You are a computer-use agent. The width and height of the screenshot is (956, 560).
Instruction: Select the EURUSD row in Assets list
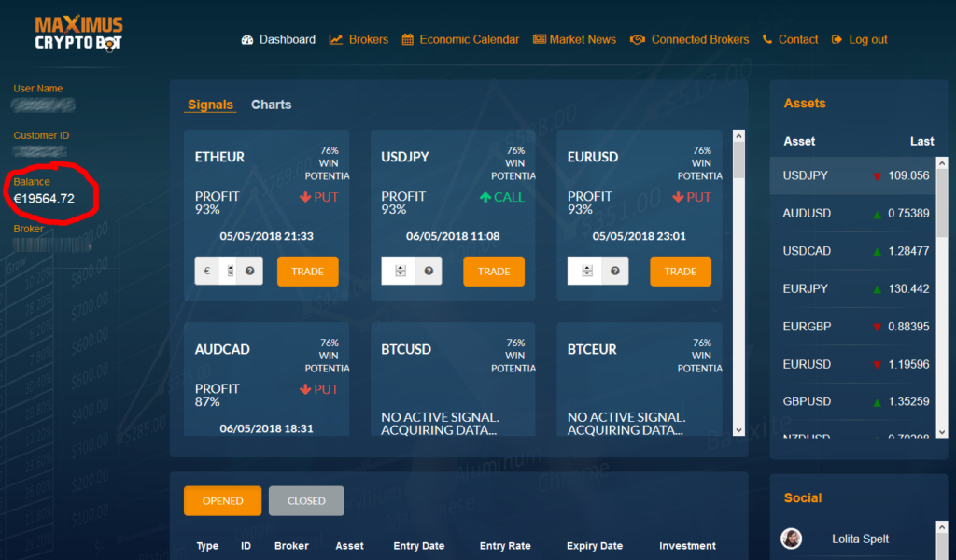pos(853,365)
